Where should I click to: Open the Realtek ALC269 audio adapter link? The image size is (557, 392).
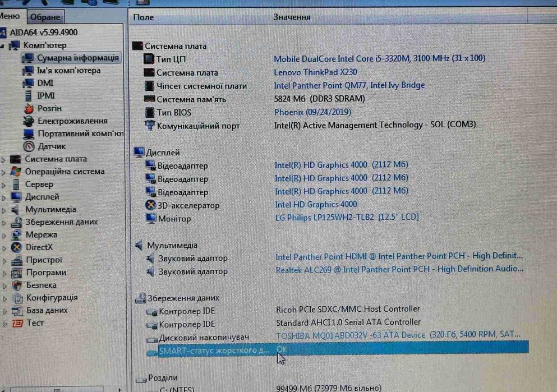pos(399,269)
